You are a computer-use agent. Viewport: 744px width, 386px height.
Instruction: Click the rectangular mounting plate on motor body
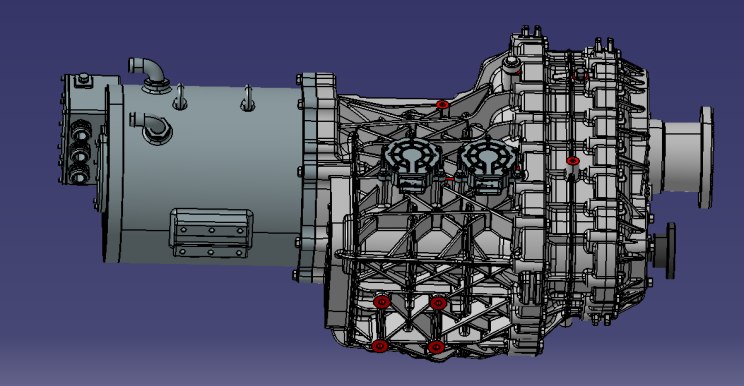(211, 233)
